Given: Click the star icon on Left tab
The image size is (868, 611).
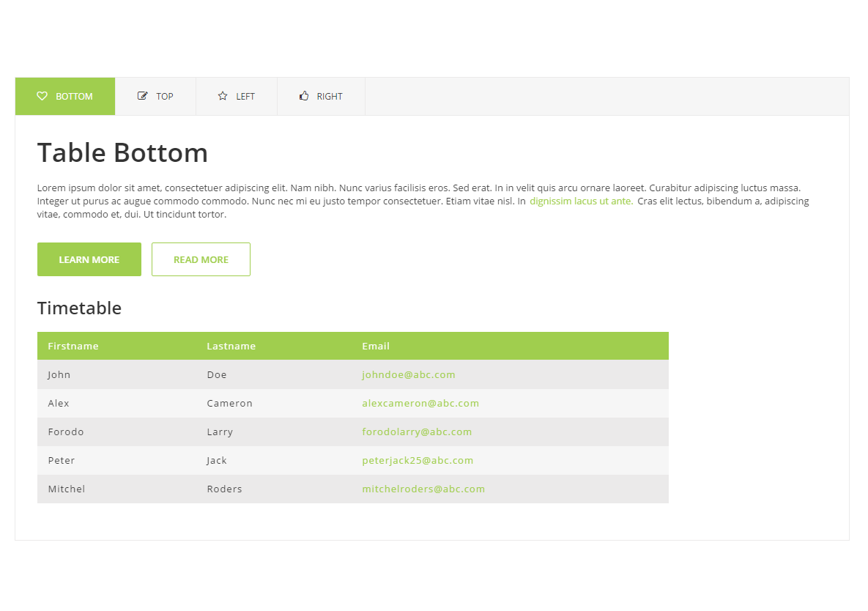Looking at the screenshot, I should coord(223,96).
